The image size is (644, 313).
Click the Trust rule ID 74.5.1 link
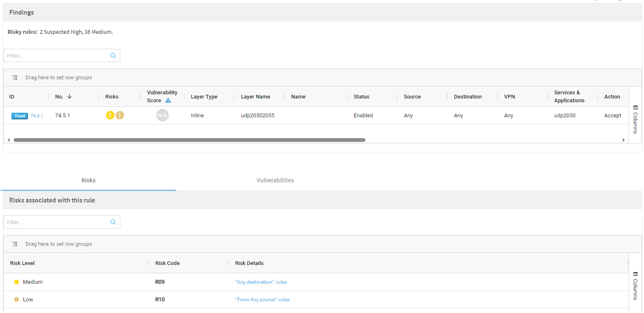pyautogui.click(x=36, y=116)
